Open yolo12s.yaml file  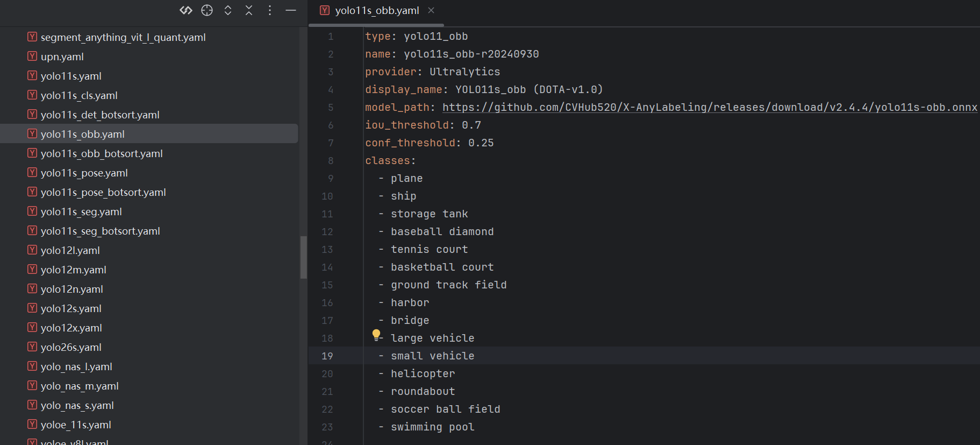tap(71, 308)
